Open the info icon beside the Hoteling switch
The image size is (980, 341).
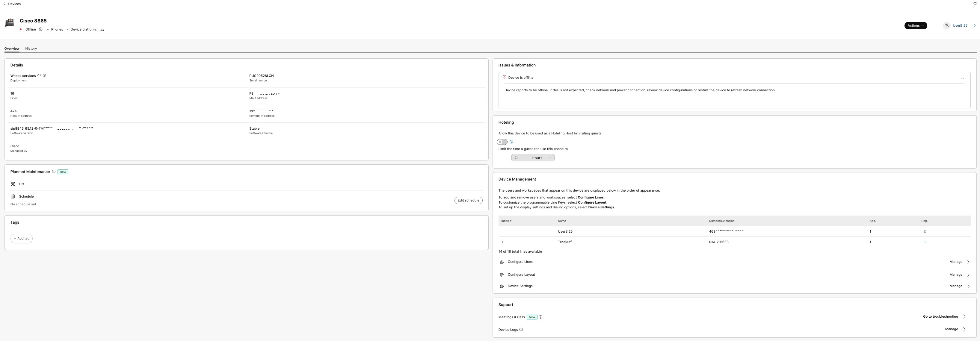tap(512, 142)
